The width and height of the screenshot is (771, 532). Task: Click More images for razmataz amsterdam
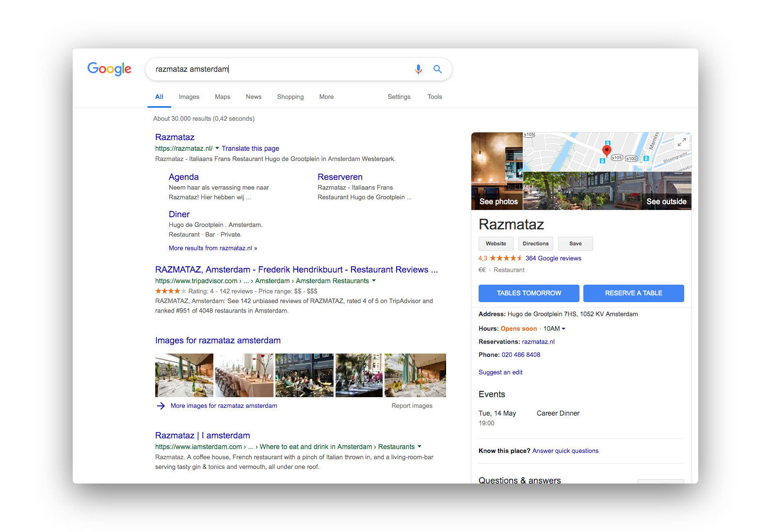224,406
